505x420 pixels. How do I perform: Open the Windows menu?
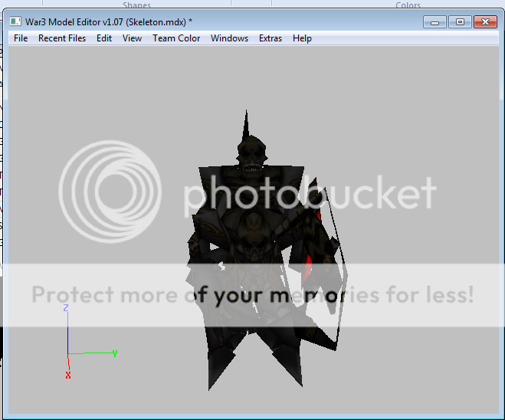pos(229,38)
